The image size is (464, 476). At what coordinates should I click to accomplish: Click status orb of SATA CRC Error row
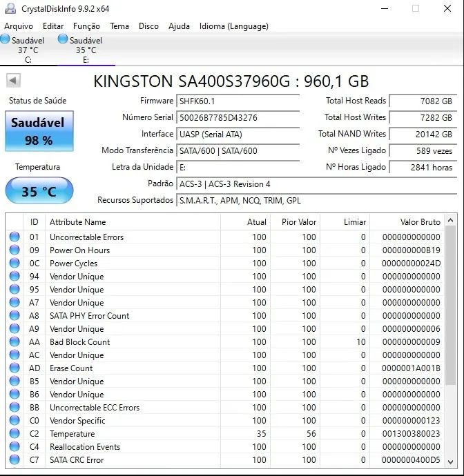point(14,459)
